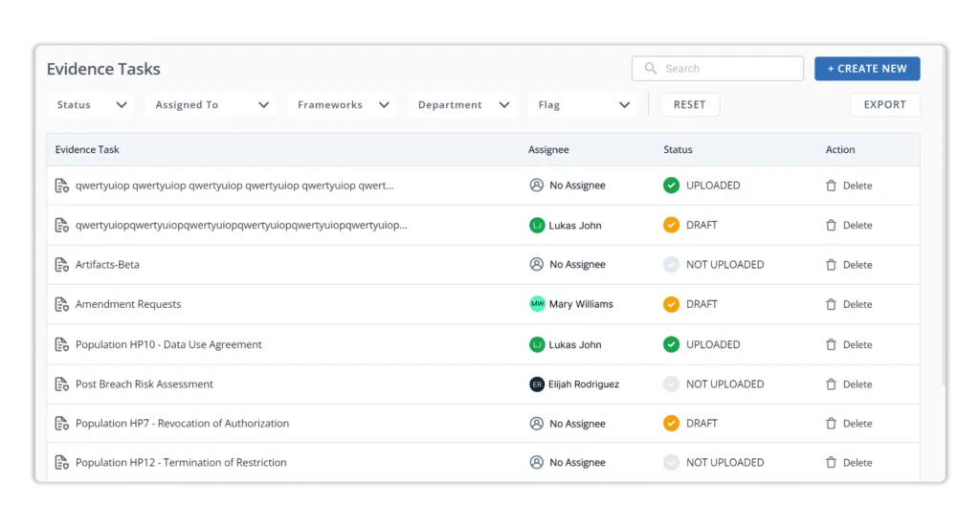Image resolution: width=980 pixels, height=527 pixels.
Task: Click the EXPORT button
Action: click(884, 105)
